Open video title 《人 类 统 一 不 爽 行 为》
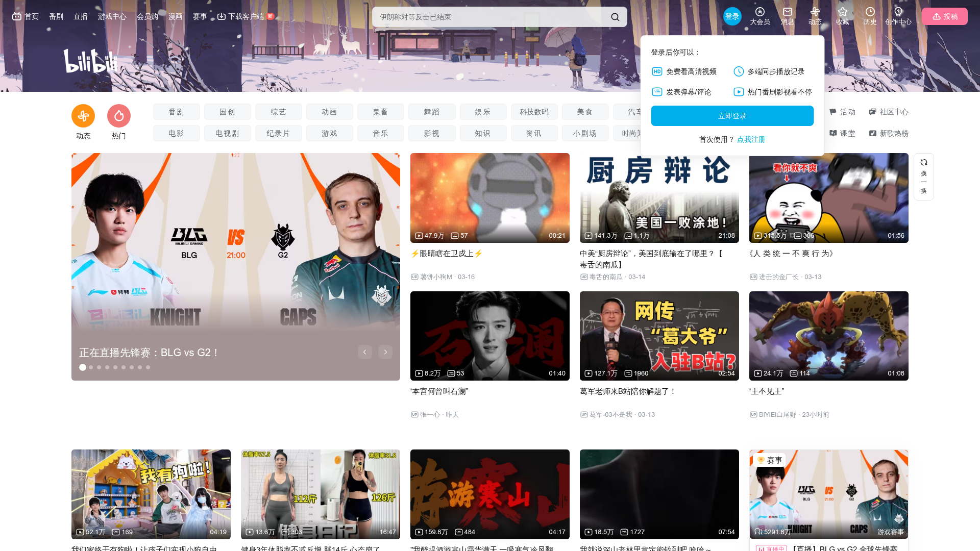Image resolution: width=980 pixels, height=551 pixels. [792, 254]
